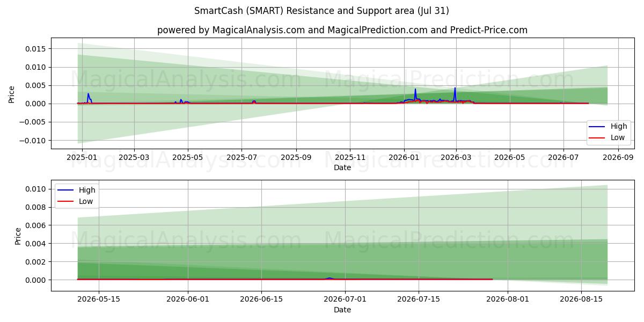This screenshot has height=322, width=644.
Task: Click the bottom chart x-axis label 2026-07-15
Action: pyautogui.click(x=418, y=300)
